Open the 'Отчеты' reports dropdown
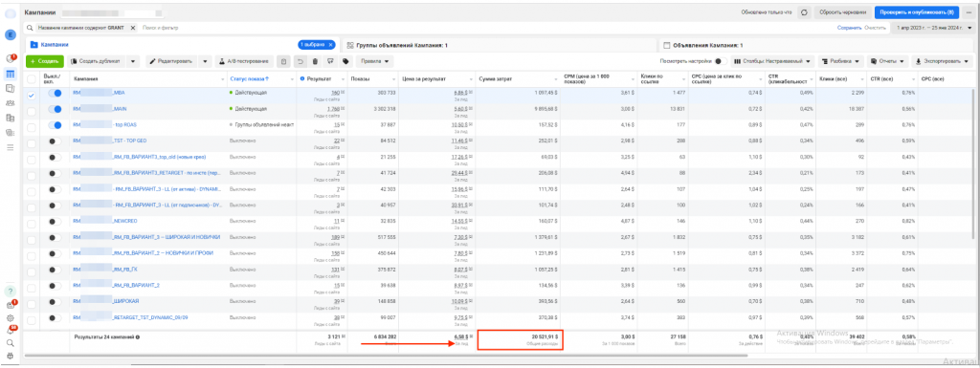The height and width of the screenshot is (368, 980). 887,61
